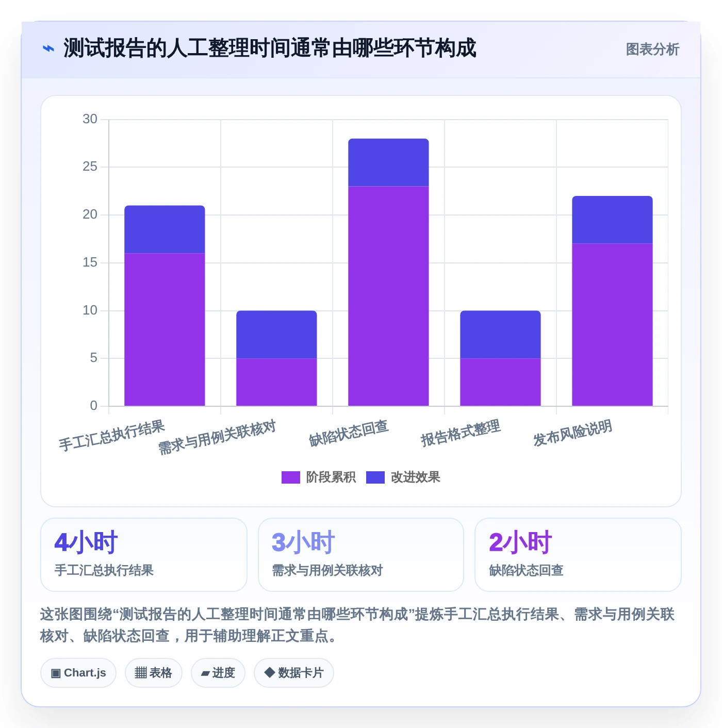Open the 4小时 手工汇总执行结果 card
The width and height of the screenshot is (722, 728).
click(x=144, y=555)
